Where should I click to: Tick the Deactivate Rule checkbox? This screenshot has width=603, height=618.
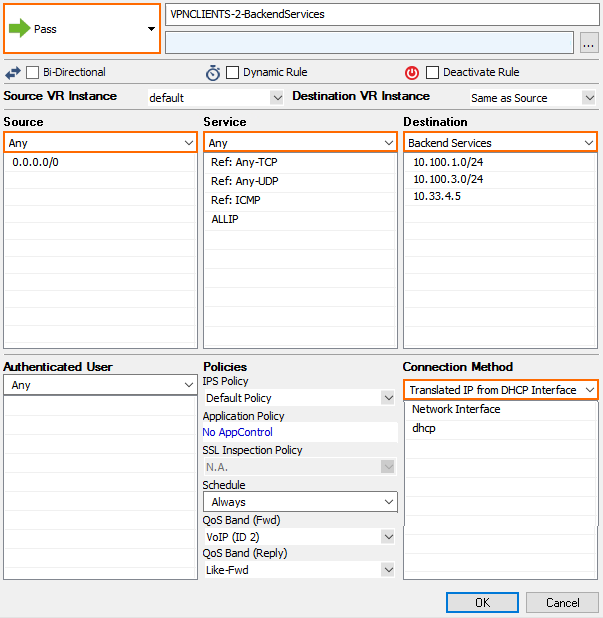(432, 73)
